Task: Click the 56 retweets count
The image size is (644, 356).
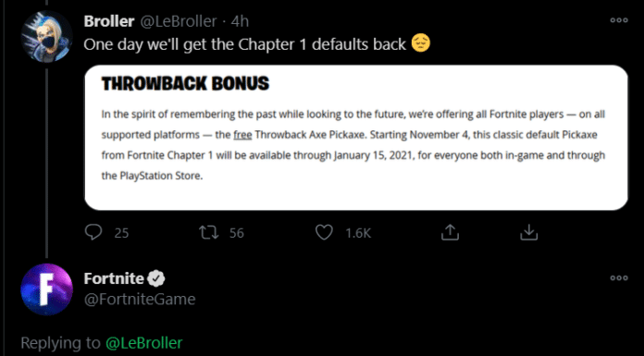Action: (x=237, y=233)
